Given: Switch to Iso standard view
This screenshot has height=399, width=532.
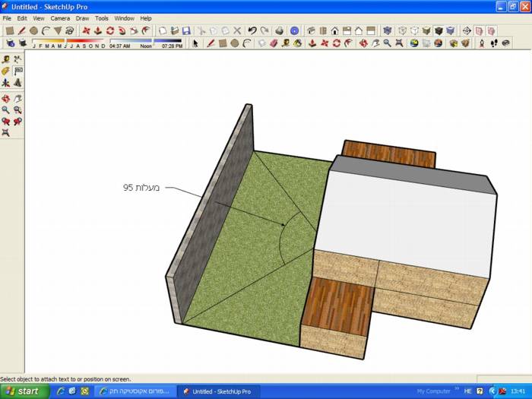Looking at the screenshot, I should point(311,31).
